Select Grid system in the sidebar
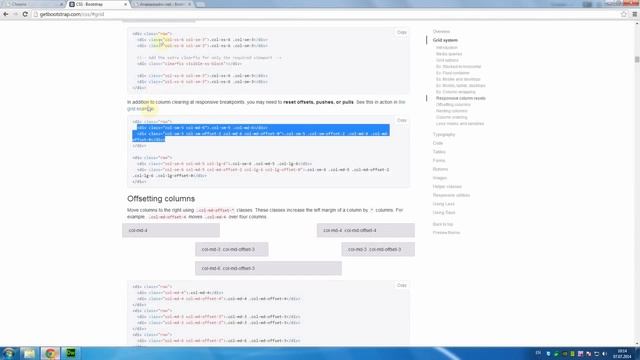 pyautogui.click(x=445, y=40)
